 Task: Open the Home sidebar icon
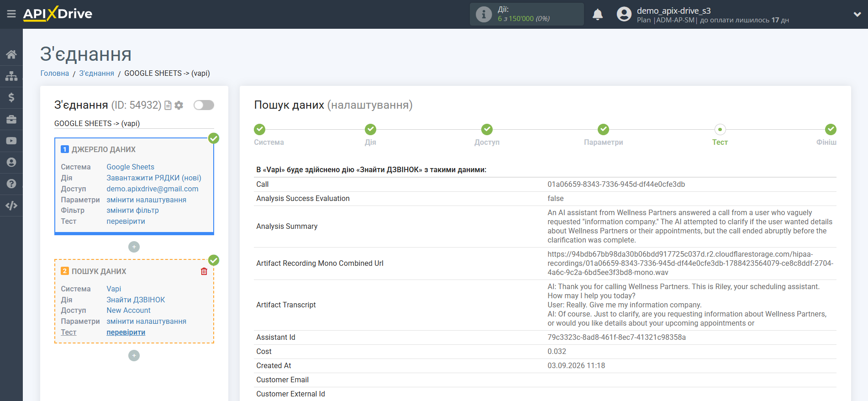coord(11,54)
